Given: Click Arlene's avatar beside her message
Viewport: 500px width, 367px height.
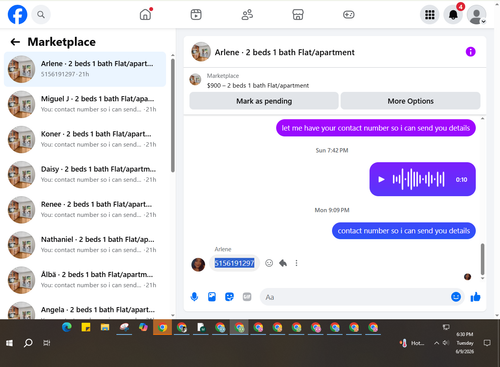Looking at the screenshot, I should click(198, 264).
